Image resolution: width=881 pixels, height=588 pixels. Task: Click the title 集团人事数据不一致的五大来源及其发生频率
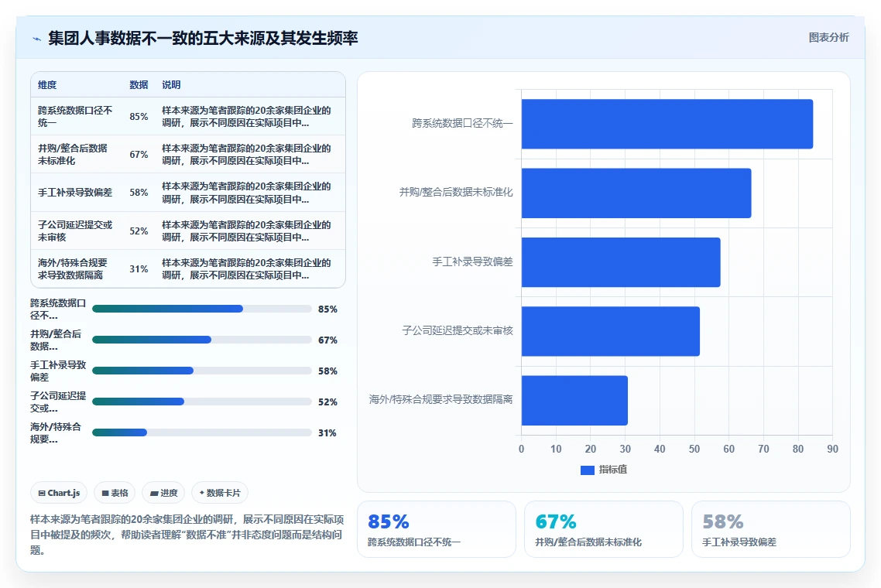[203, 38]
